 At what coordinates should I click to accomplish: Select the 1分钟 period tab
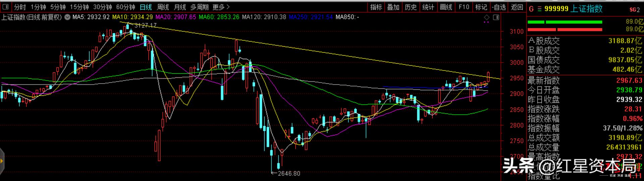tap(38, 7)
